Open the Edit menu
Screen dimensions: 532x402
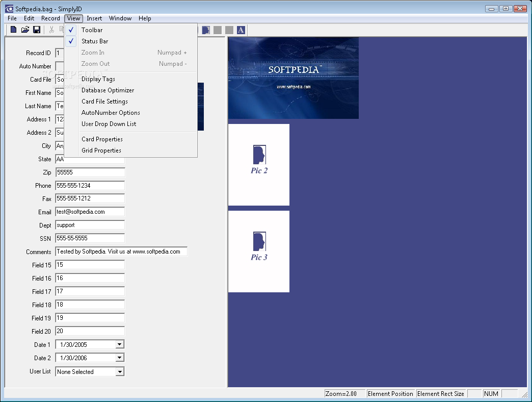click(x=29, y=18)
